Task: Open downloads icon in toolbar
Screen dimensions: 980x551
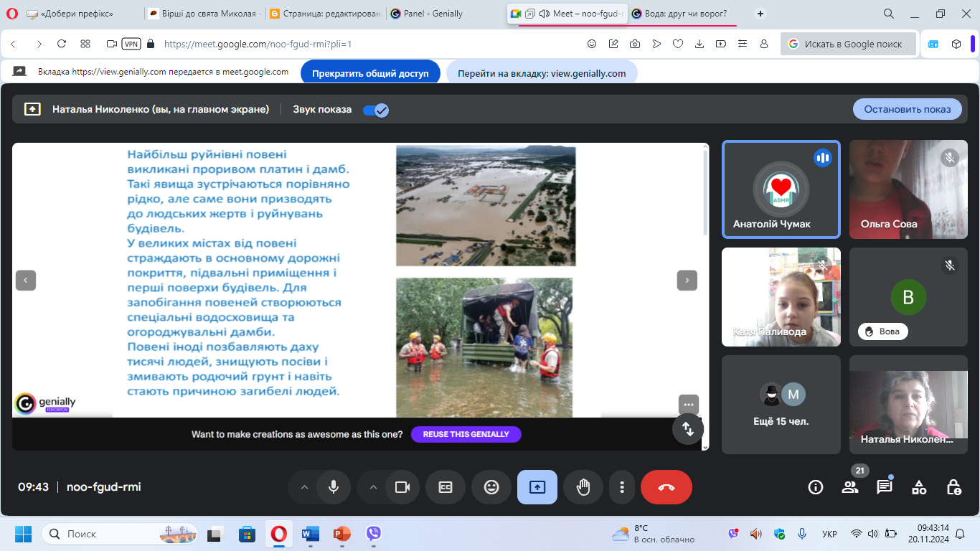Action: coord(699,44)
